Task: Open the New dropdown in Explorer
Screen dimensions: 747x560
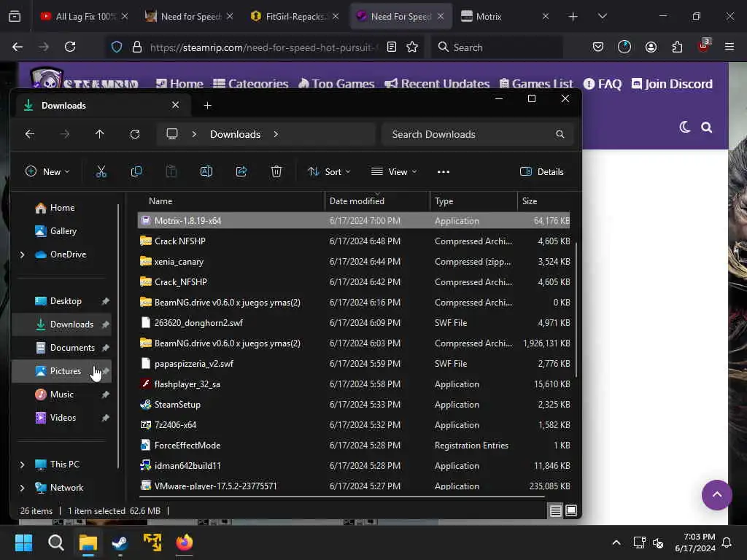Action: (47, 172)
